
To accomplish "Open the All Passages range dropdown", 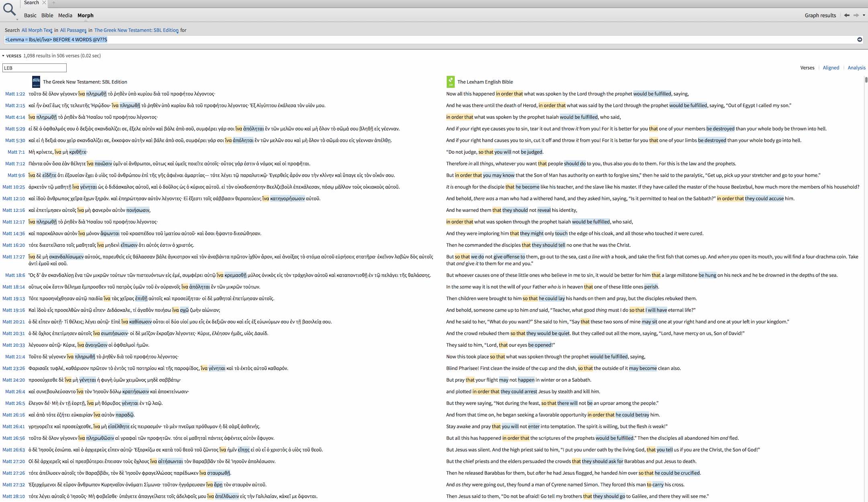I will coord(73,30).
